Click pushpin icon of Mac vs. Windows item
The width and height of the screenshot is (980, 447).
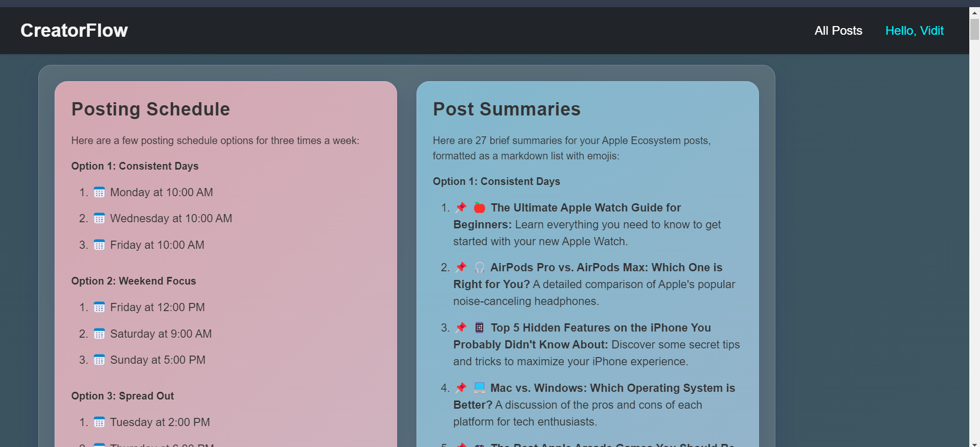[461, 388]
